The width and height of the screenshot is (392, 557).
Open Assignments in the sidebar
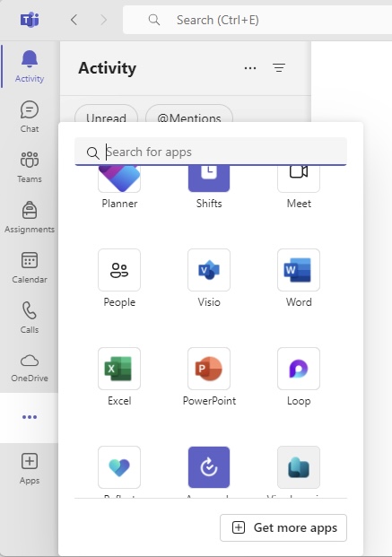pyautogui.click(x=30, y=217)
